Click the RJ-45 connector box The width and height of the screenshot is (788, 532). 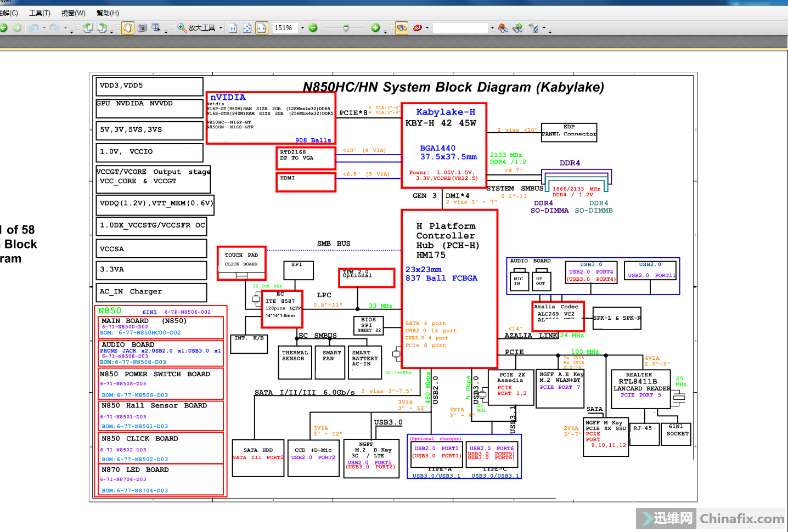click(643, 434)
